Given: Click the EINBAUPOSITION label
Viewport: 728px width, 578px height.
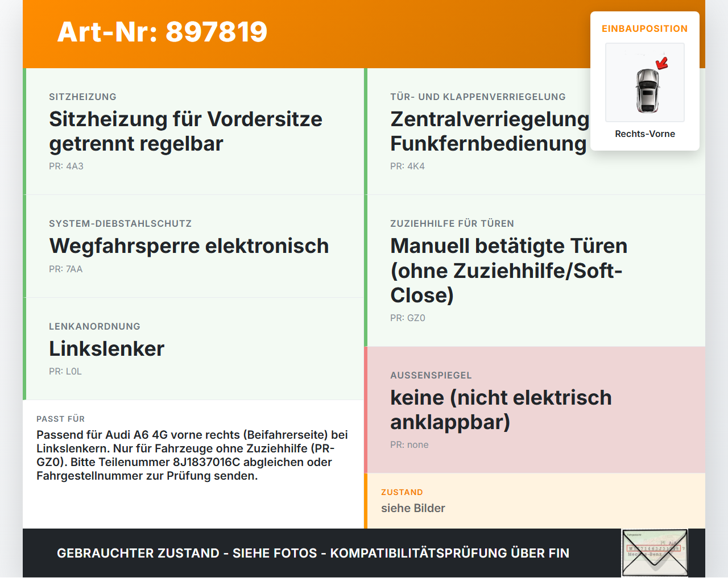Looking at the screenshot, I should (x=645, y=28).
